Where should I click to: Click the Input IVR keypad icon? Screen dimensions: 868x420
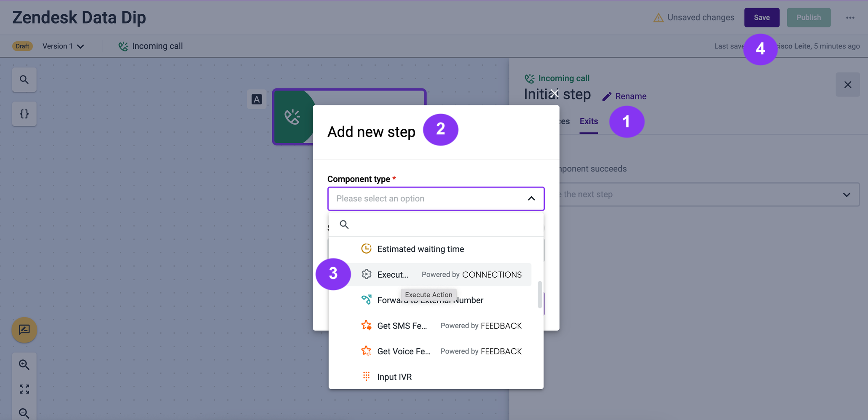pyautogui.click(x=366, y=376)
